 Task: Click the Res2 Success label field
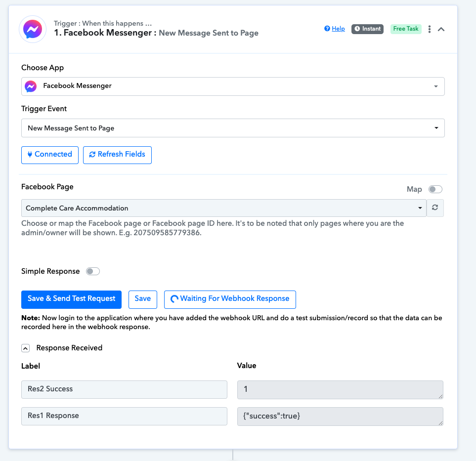tap(124, 389)
